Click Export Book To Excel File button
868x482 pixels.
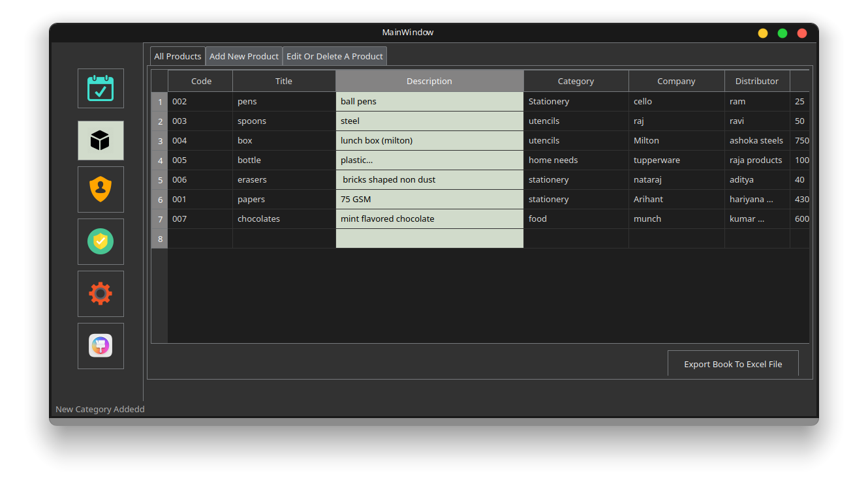[x=733, y=364]
